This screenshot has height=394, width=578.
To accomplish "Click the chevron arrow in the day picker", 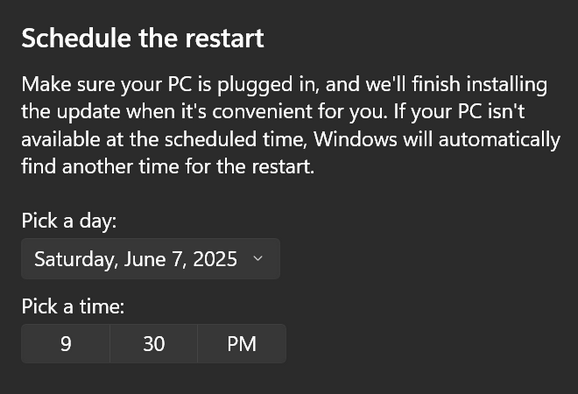I will (258, 259).
